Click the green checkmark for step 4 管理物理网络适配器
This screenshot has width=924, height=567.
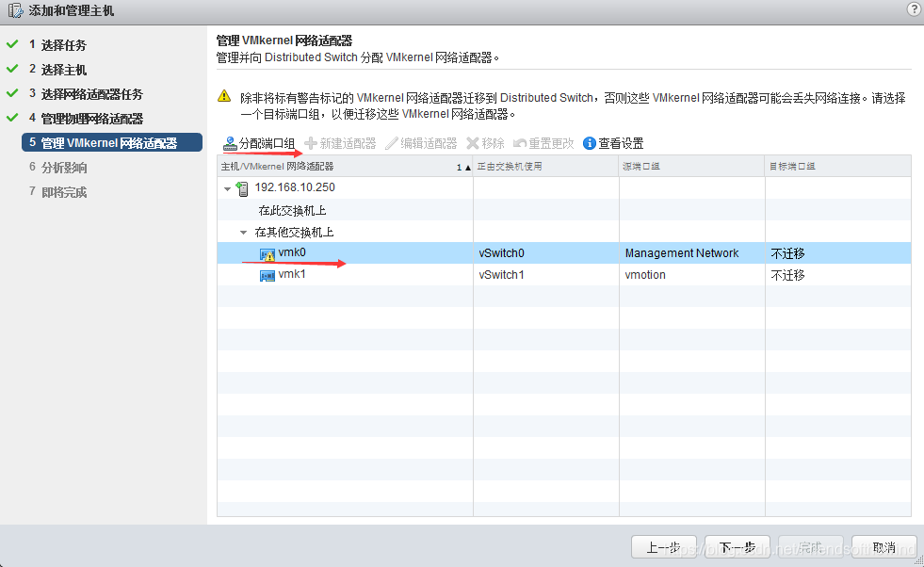[12, 118]
